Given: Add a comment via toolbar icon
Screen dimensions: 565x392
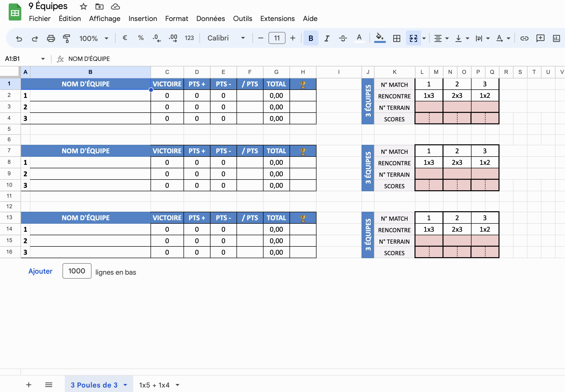Looking at the screenshot, I should (x=540, y=38).
